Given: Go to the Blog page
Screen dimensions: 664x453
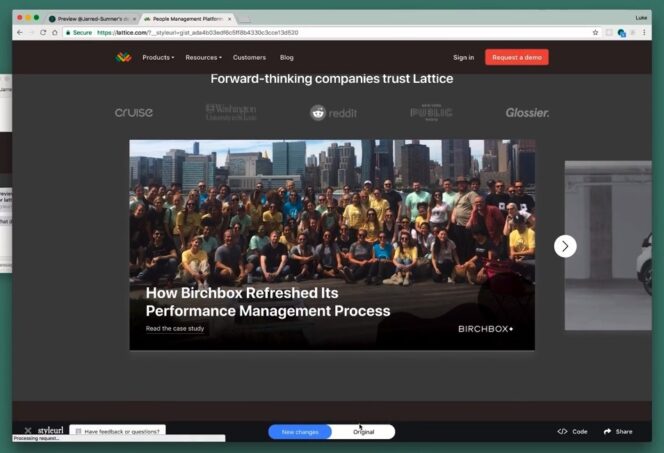Looking at the screenshot, I should (x=287, y=58).
